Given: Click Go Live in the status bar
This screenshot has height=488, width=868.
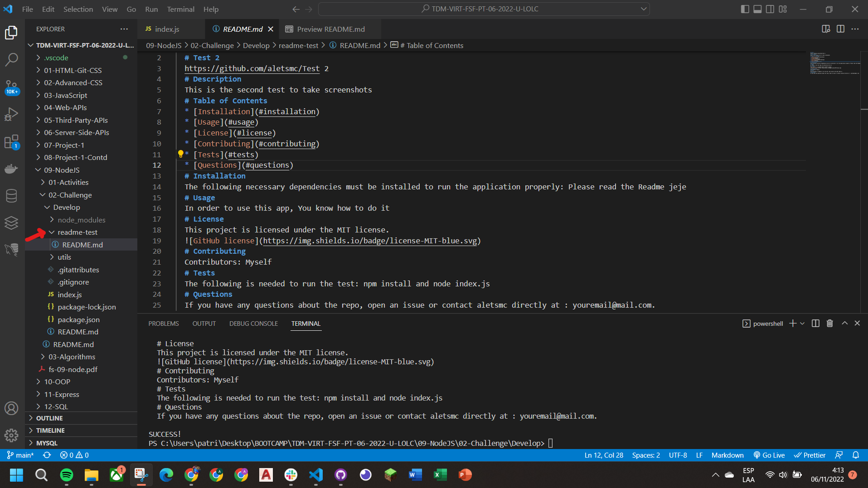Looking at the screenshot, I should point(769,455).
